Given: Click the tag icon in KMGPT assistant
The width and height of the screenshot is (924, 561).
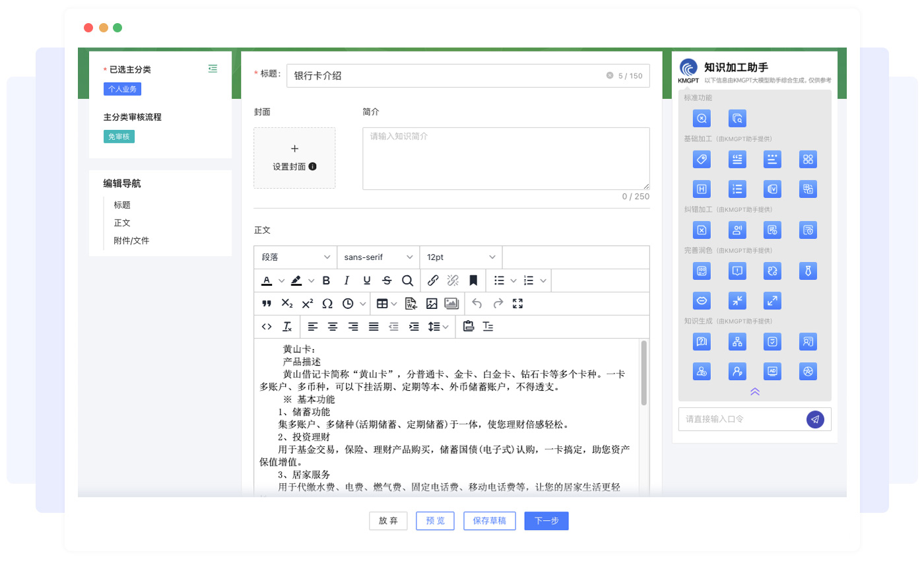Looking at the screenshot, I should 702,159.
